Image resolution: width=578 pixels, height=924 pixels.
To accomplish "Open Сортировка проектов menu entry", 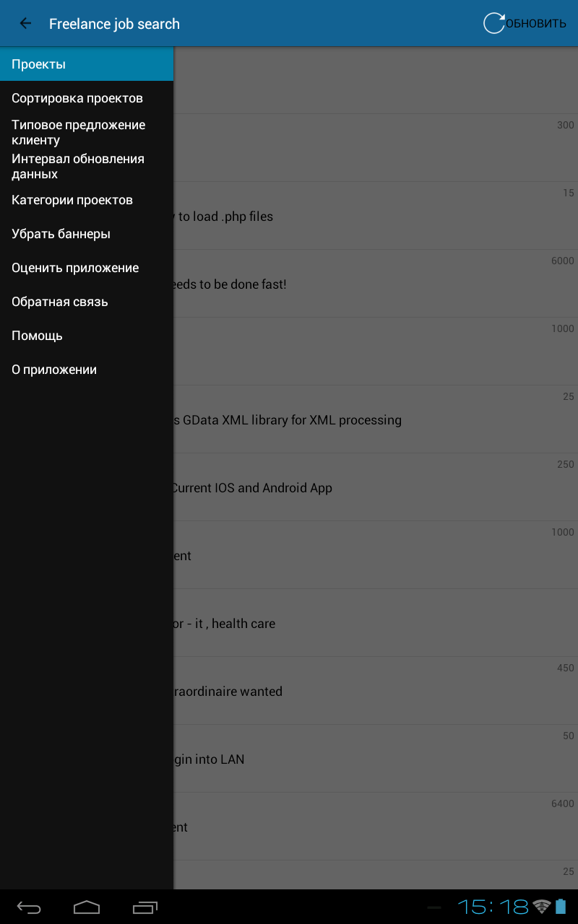I will point(87,98).
